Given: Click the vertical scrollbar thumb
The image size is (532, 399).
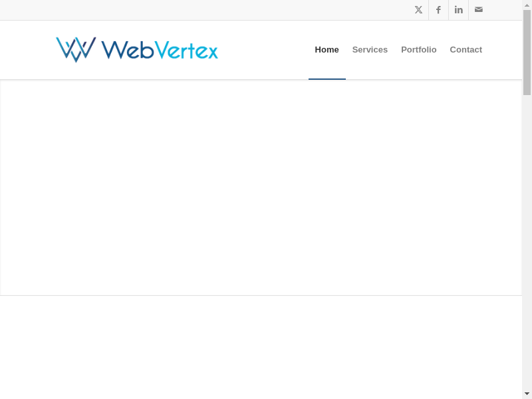Looking at the screenshot, I should tap(527, 53).
